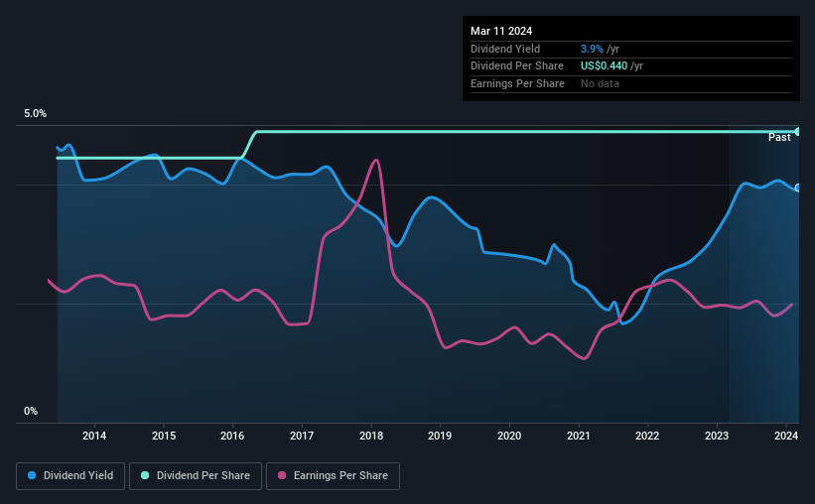Viewport: 815px width, 504px height.
Task: Toggle the Dividend Yield legend button
Action: click(x=70, y=476)
